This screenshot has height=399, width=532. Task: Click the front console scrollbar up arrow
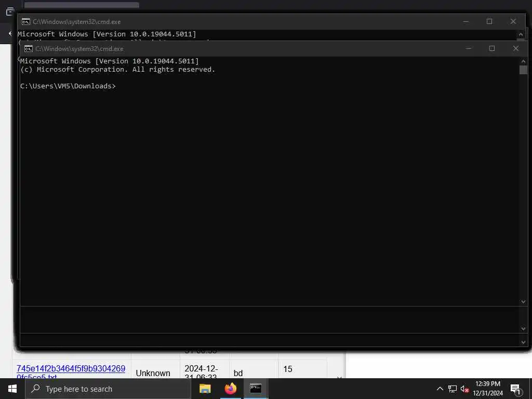point(523,61)
